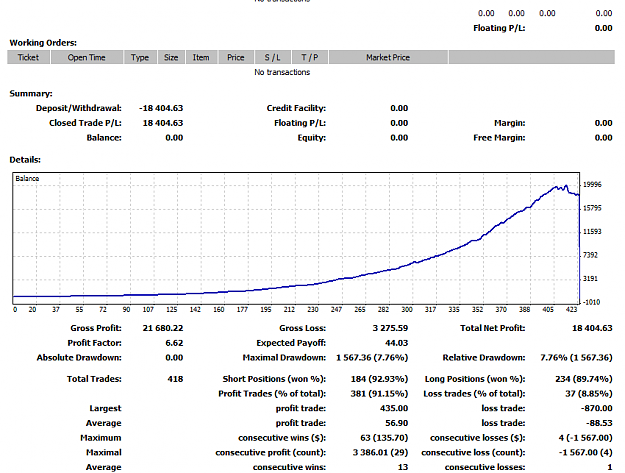Click the Working Orders heading
Viewport: 625px width, 473px height.
43,43
